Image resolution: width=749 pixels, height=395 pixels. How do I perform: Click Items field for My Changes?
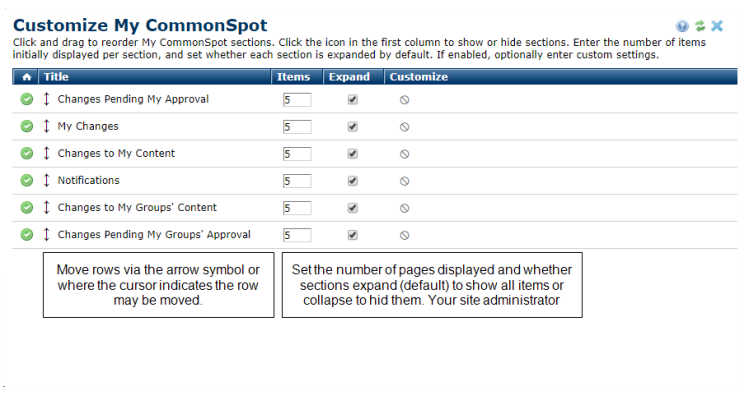click(x=297, y=127)
